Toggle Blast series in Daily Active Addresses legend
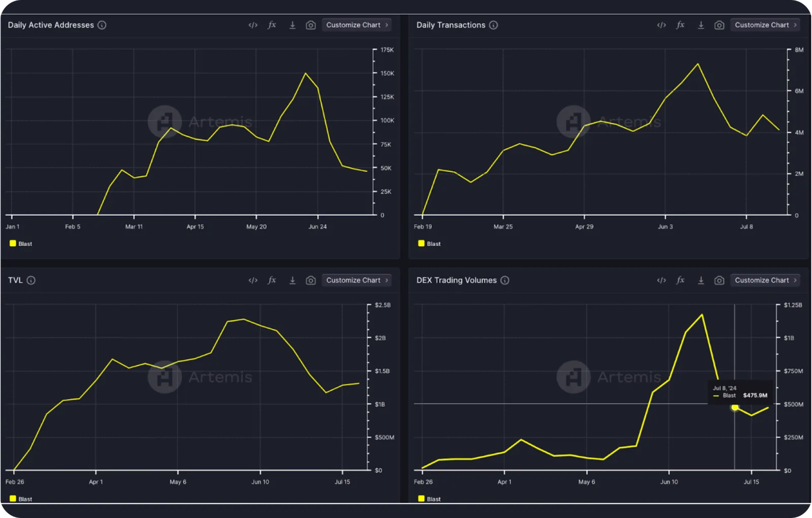 click(21, 244)
